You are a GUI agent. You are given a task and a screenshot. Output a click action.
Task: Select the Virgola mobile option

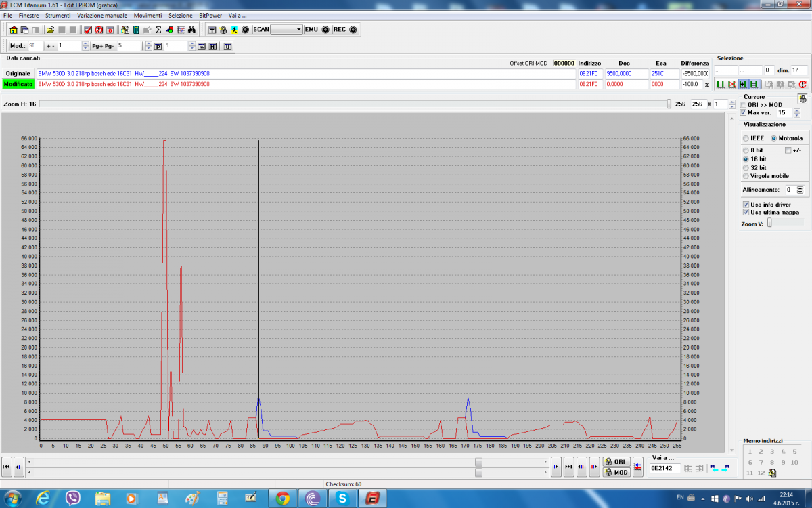tap(746, 176)
